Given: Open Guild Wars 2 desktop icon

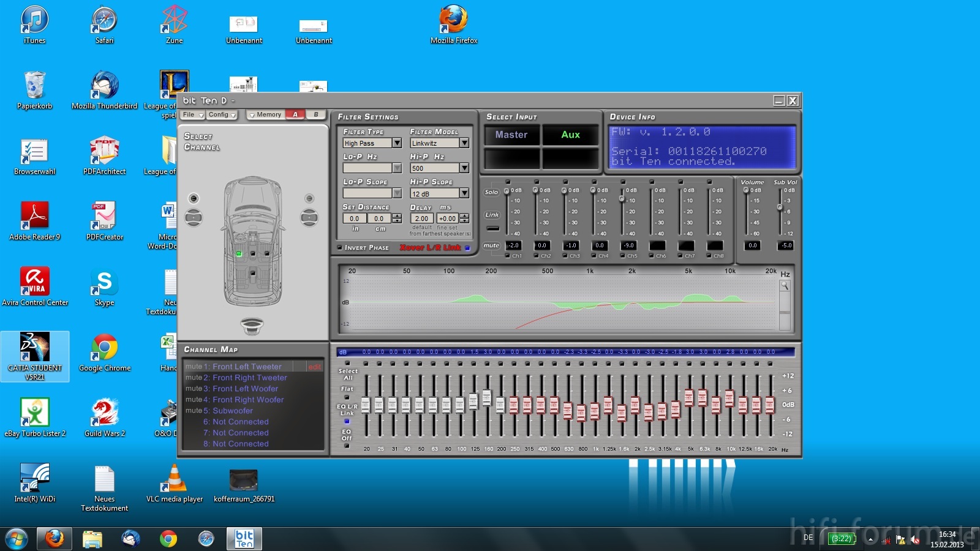Looking at the screenshot, I should click(x=105, y=418).
